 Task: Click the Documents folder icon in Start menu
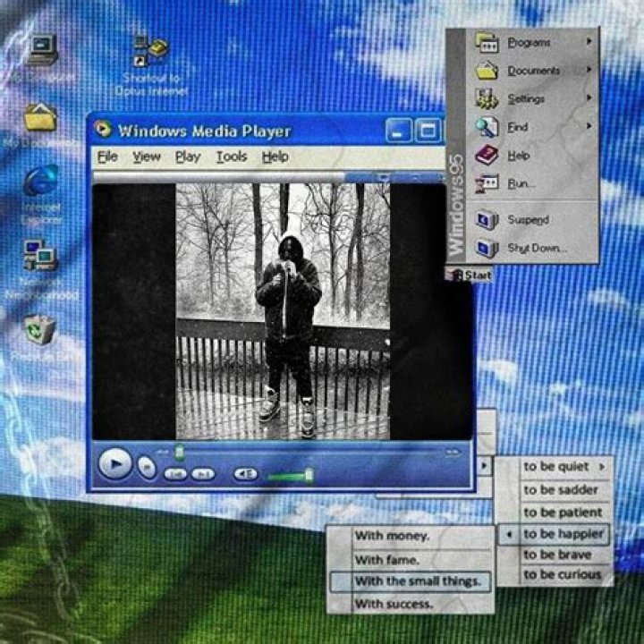point(487,71)
